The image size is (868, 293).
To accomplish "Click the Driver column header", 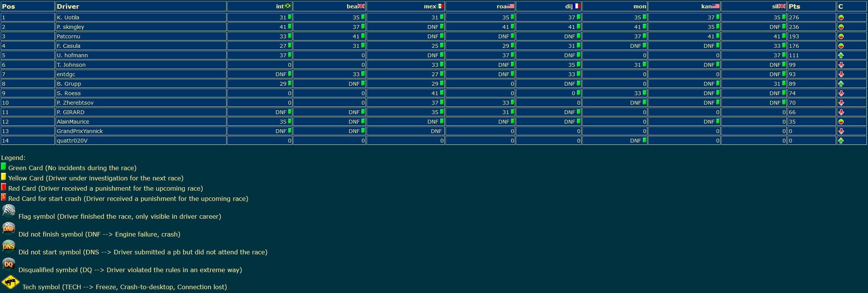I will click(68, 6).
